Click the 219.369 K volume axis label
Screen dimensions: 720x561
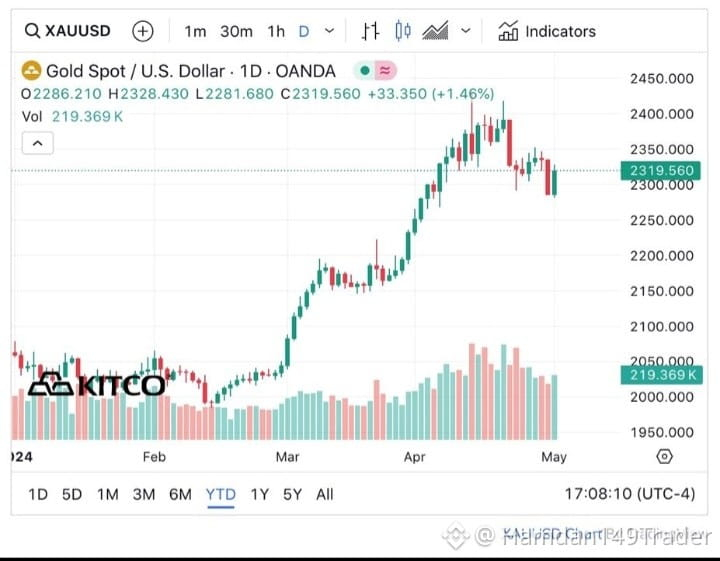[x=661, y=375]
